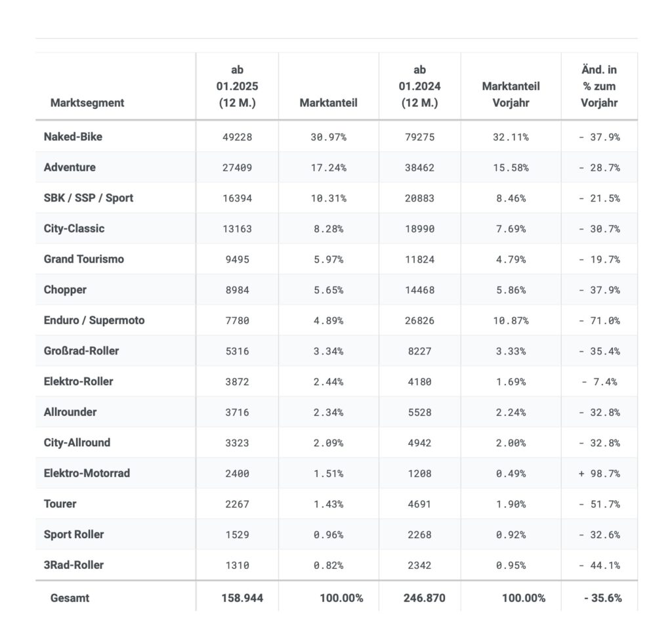Click the Großrad-Roller segment label

(x=81, y=350)
